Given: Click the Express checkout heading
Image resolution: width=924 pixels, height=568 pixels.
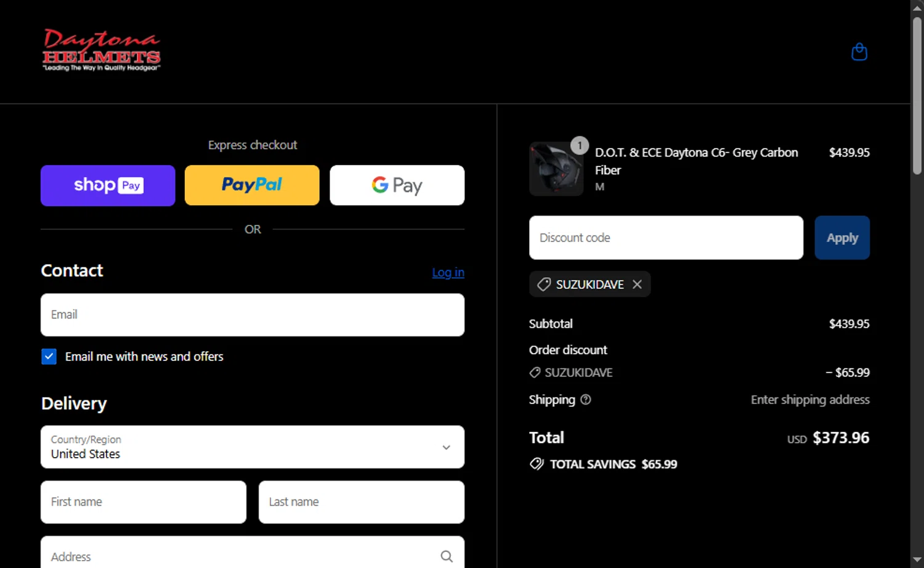Looking at the screenshot, I should [x=253, y=145].
